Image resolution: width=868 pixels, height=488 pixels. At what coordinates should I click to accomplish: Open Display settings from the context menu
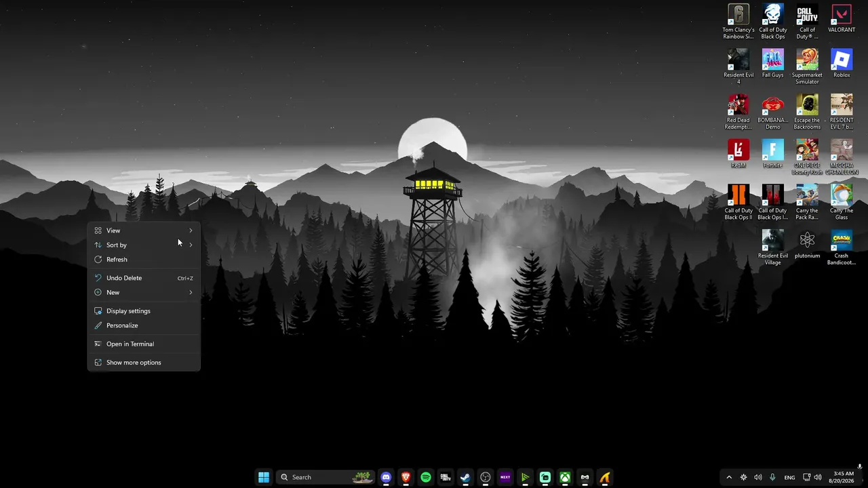(144, 311)
